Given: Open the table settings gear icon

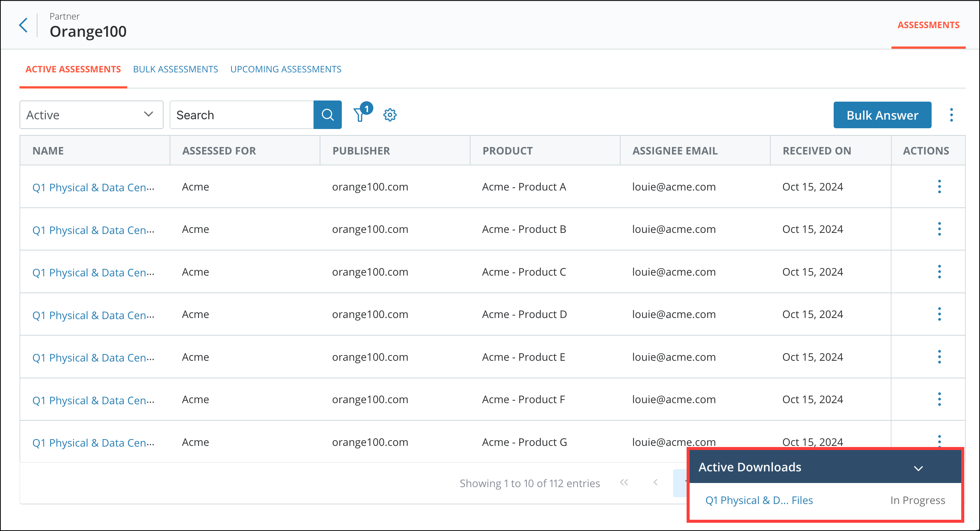Looking at the screenshot, I should [389, 114].
